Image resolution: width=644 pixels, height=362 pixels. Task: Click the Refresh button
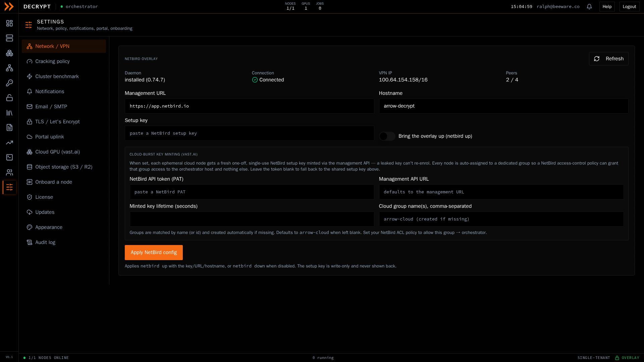tap(608, 59)
